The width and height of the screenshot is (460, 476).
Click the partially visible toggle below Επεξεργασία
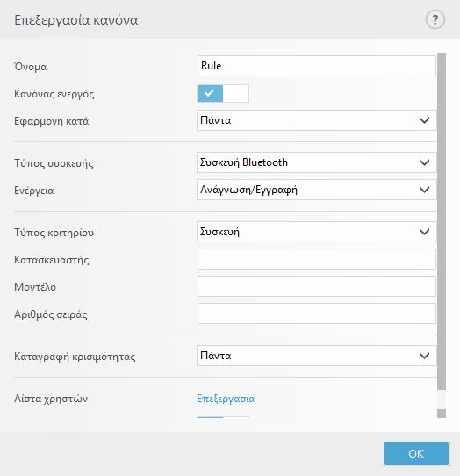click(223, 417)
